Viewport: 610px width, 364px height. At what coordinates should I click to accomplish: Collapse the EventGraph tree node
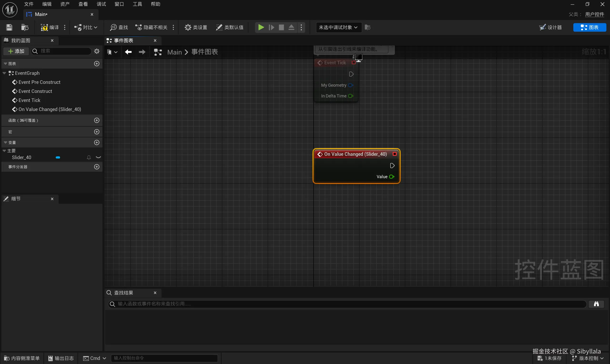click(4, 73)
